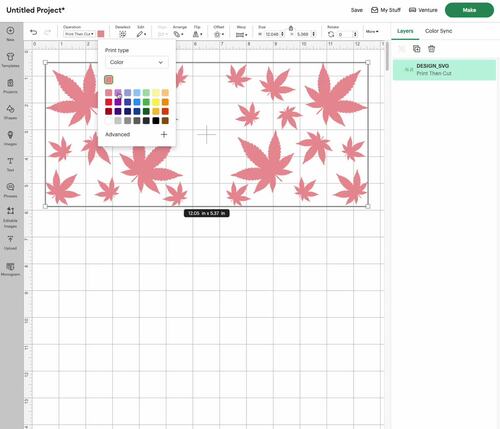Viewport: 500px width, 429px height.
Task: Click the top-right selection handle of the design
Action: [x=368, y=62]
